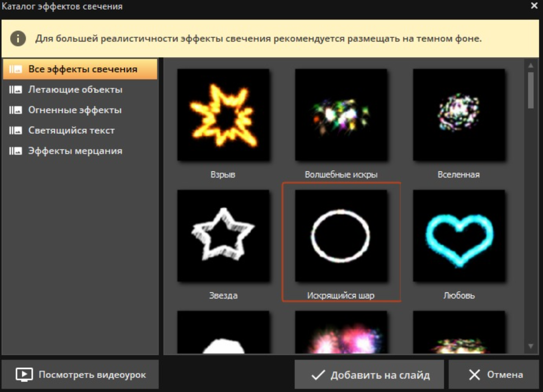Pick the partially visible multicolor sparks thumbnail
This screenshot has width=543, height=392.
(459, 332)
